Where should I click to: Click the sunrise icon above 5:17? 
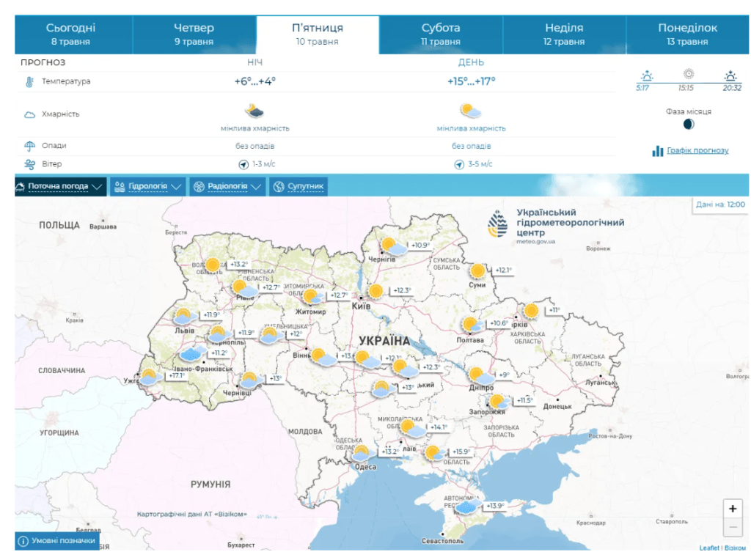pyautogui.click(x=647, y=75)
